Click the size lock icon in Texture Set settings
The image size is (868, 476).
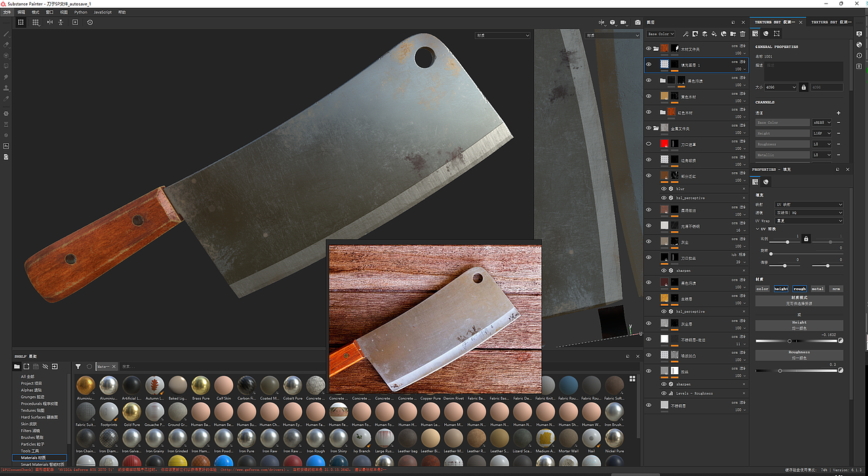click(x=804, y=87)
